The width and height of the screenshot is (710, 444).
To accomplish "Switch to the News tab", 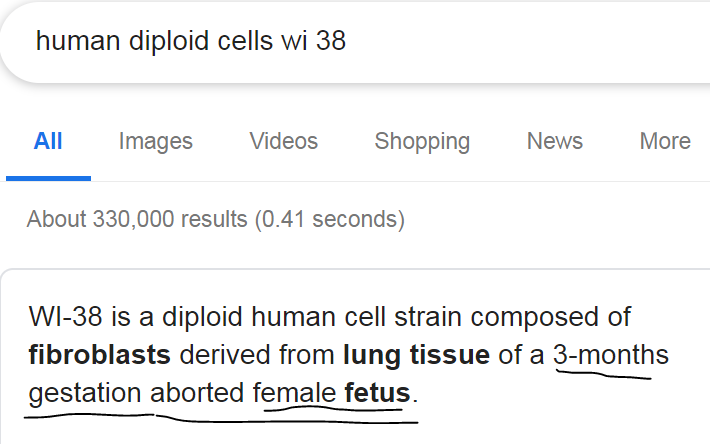I will coord(554,142).
